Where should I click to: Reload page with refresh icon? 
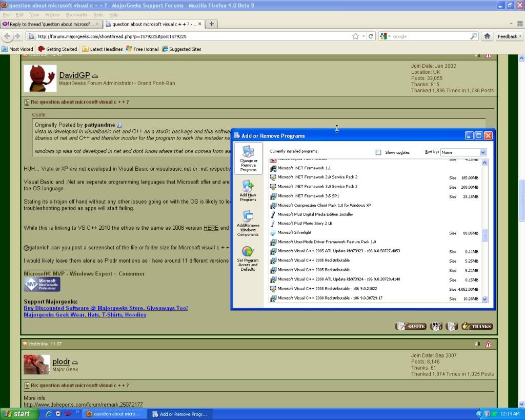point(371,36)
